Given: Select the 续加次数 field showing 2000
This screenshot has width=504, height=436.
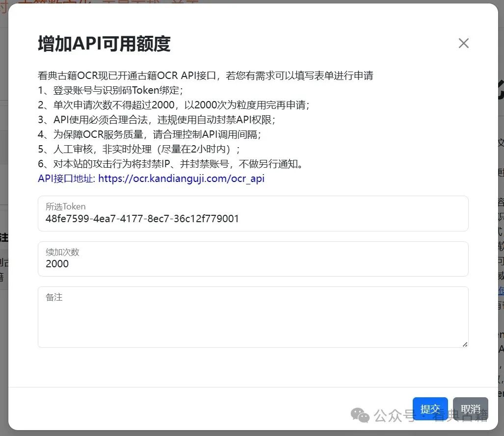Looking at the screenshot, I should pyautogui.click(x=253, y=259).
